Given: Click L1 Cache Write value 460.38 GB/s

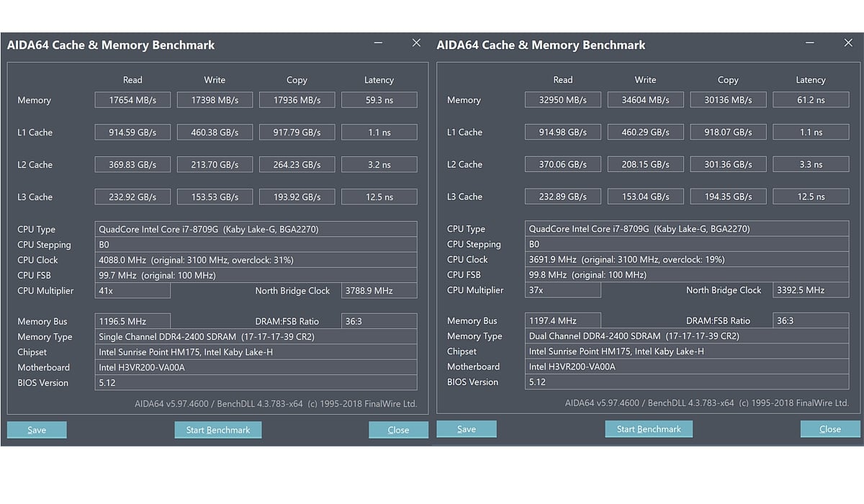Looking at the screenshot, I should coord(215,132).
